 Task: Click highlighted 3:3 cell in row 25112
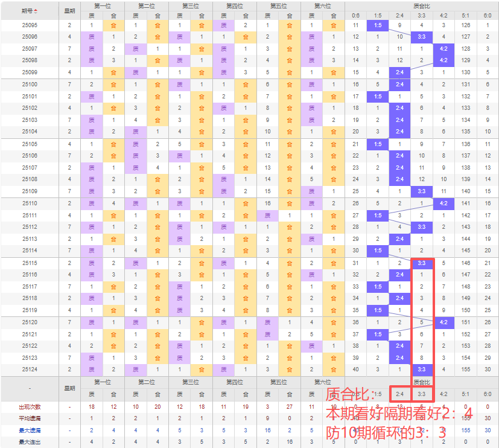pos(422,227)
